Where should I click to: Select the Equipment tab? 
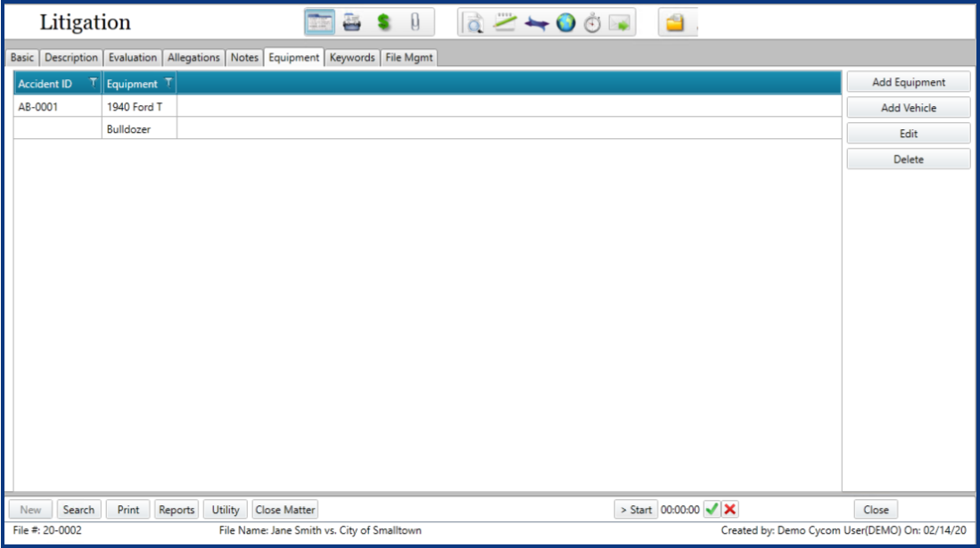click(x=293, y=58)
